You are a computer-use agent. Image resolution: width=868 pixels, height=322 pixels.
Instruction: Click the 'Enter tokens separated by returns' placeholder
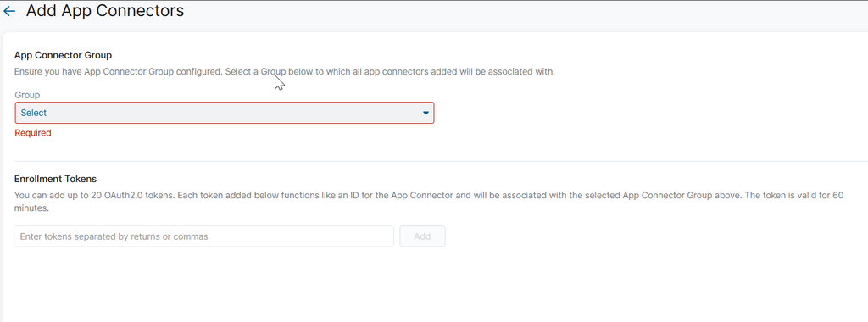point(114,236)
